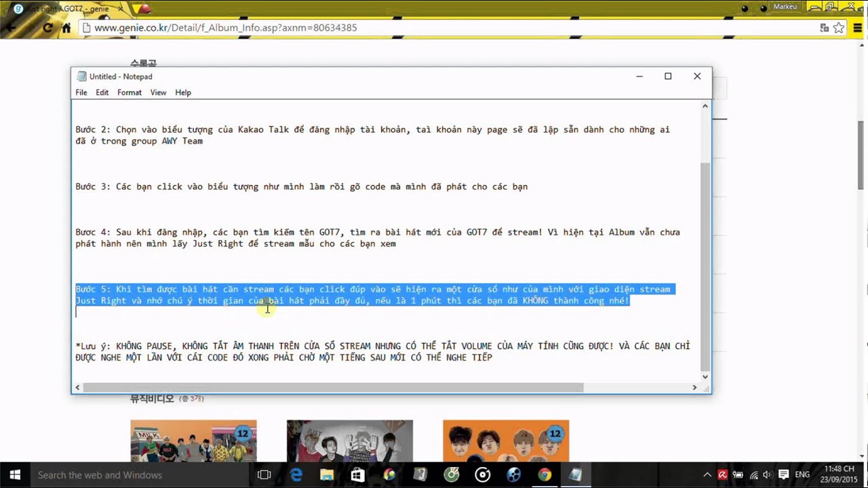Viewport: 868px width, 488px height.
Task: Click the translate icon in address bar
Action: (x=824, y=28)
